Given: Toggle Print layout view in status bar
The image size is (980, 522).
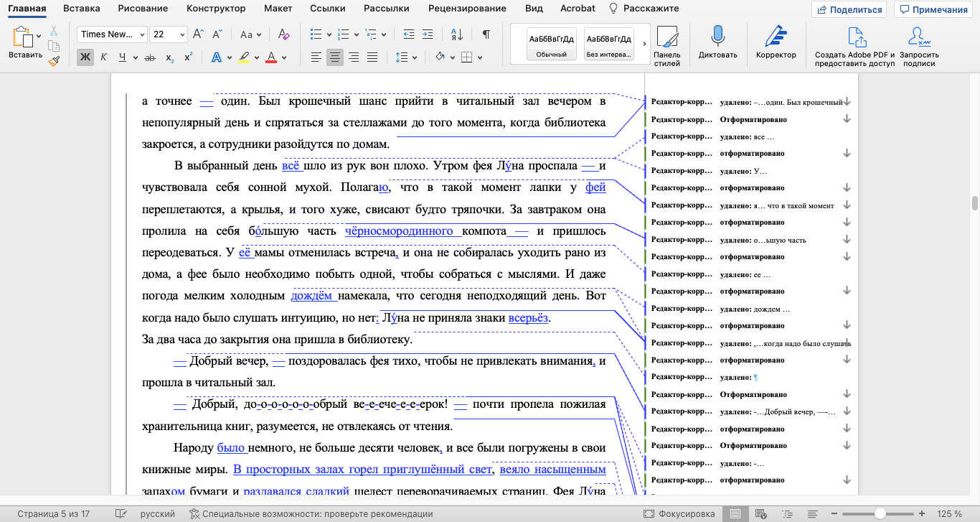Looking at the screenshot, I should point(735,514).
